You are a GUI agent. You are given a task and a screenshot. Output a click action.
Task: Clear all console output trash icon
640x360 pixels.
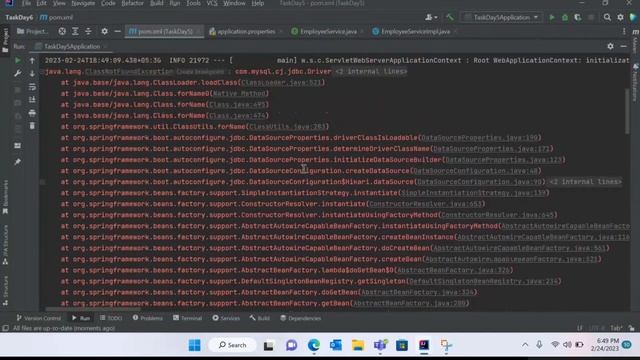click(32, 126)
